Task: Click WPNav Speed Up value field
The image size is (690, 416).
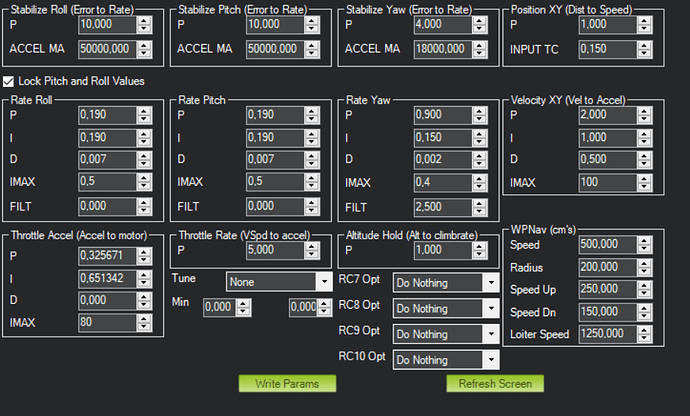Action: pos(607,289)
